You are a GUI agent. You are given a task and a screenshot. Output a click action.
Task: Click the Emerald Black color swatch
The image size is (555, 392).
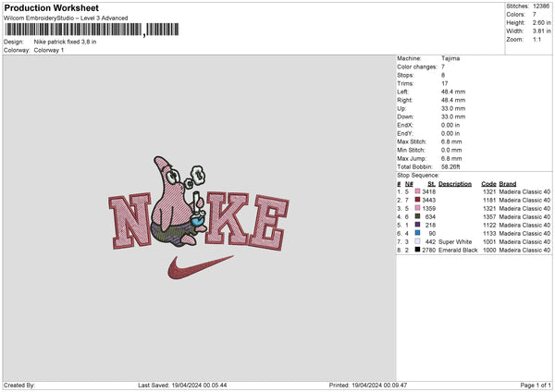click(x=417, y=250)
